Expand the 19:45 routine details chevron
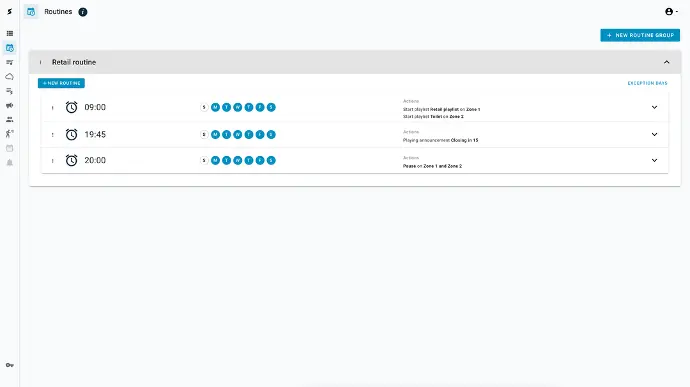Viewport: 690px width, 387px height. pyautogui.click(x=654, y=135)
